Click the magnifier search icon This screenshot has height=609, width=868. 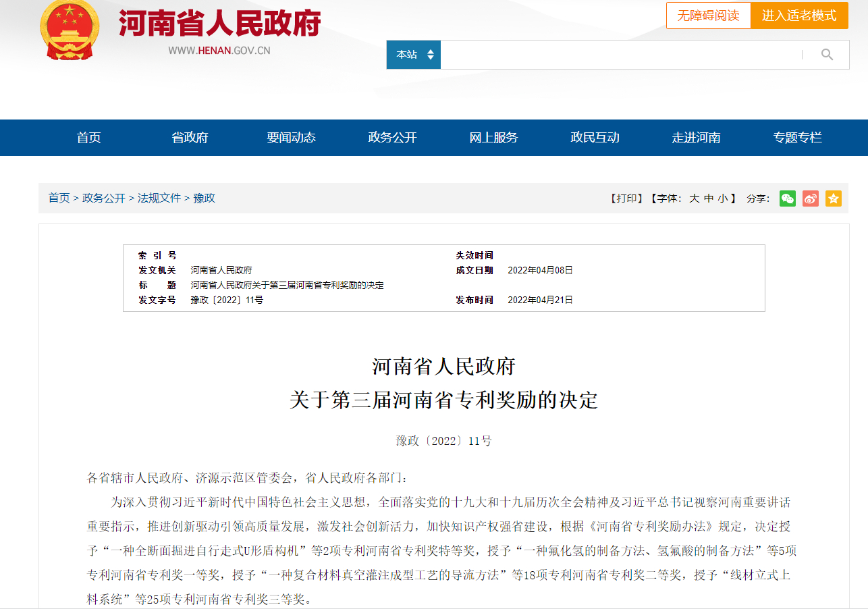coord(827,55)
